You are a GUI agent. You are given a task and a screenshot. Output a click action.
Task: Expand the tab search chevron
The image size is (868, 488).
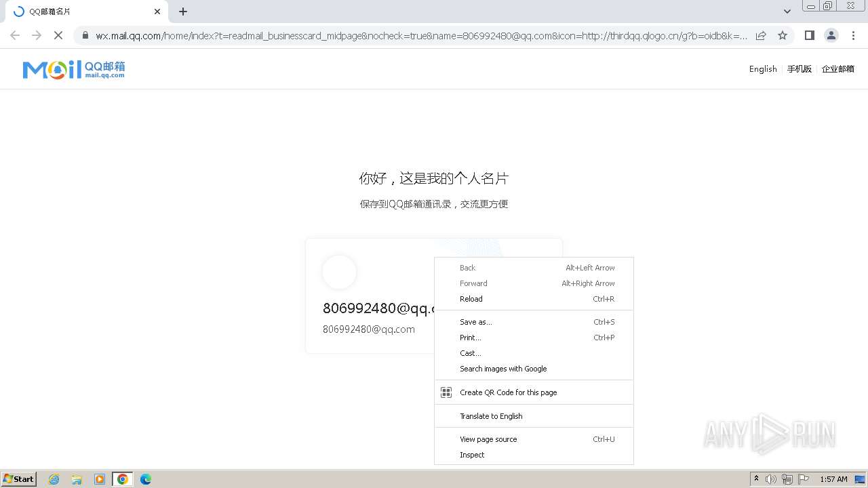(787, 12)
